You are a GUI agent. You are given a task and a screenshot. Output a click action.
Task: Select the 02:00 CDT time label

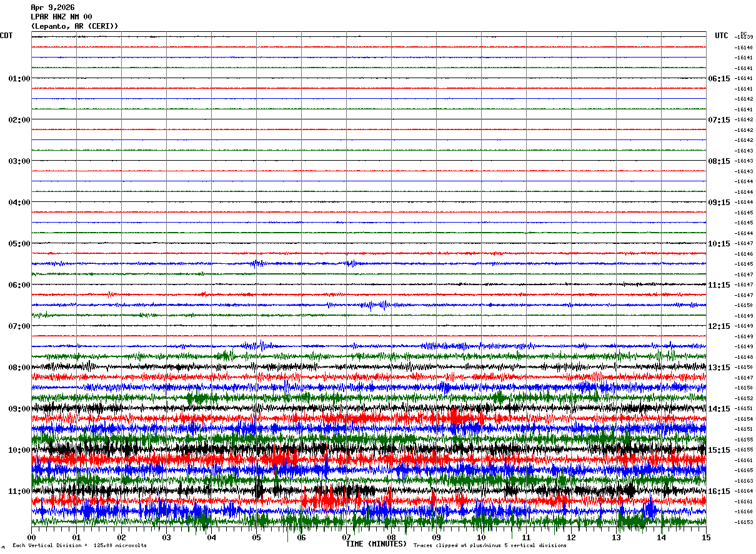tap(19, 120)
